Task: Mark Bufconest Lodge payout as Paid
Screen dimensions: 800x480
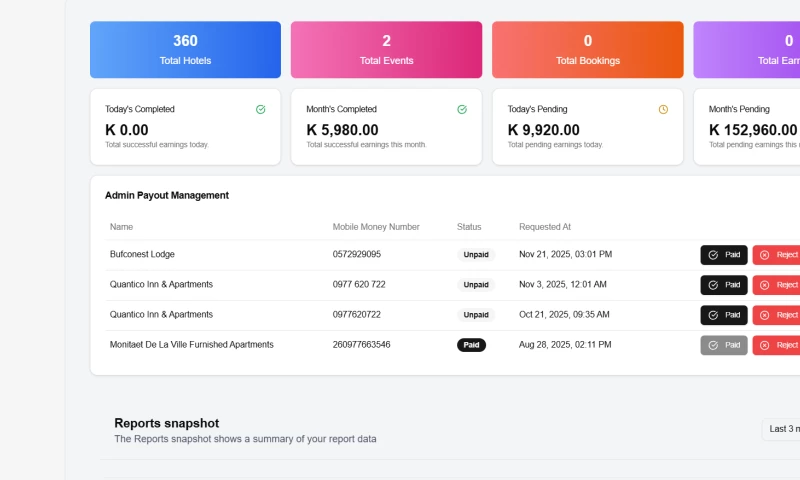Action: 723,255
